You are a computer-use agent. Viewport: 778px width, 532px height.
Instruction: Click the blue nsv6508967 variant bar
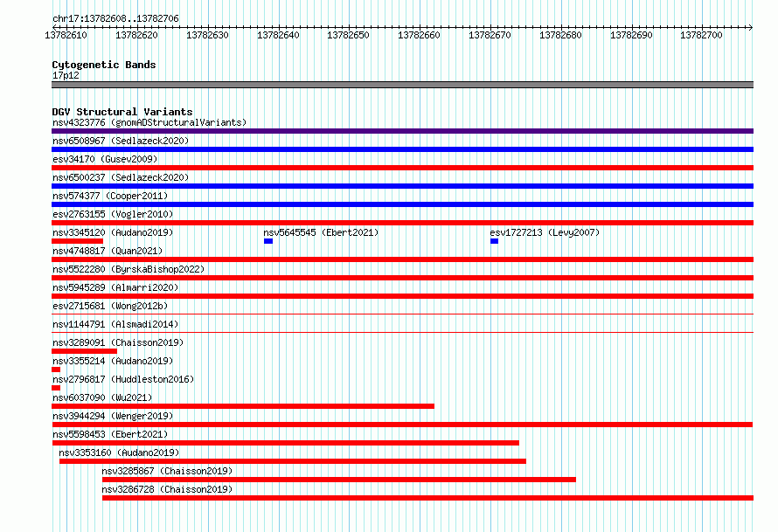click(x=402, y=149)
